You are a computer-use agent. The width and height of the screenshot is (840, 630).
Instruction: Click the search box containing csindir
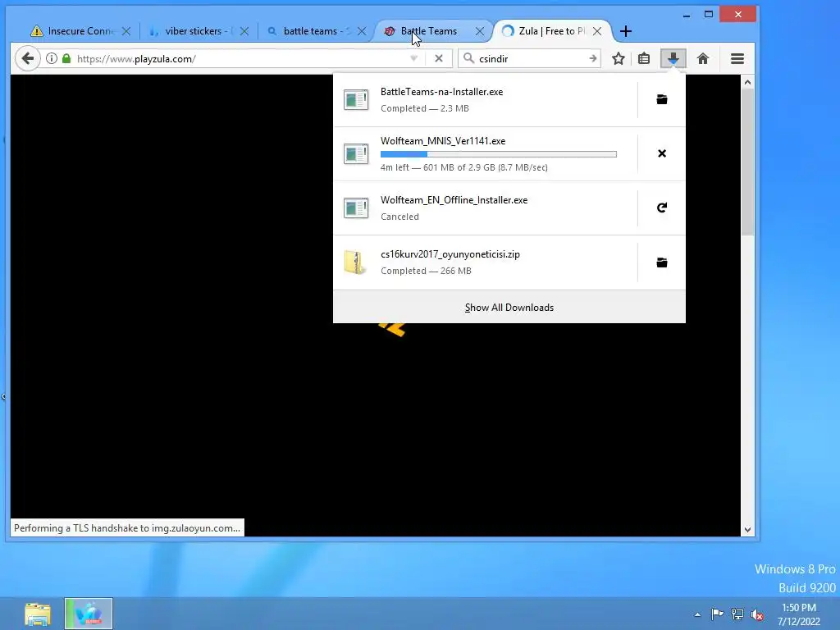[531, 58]
